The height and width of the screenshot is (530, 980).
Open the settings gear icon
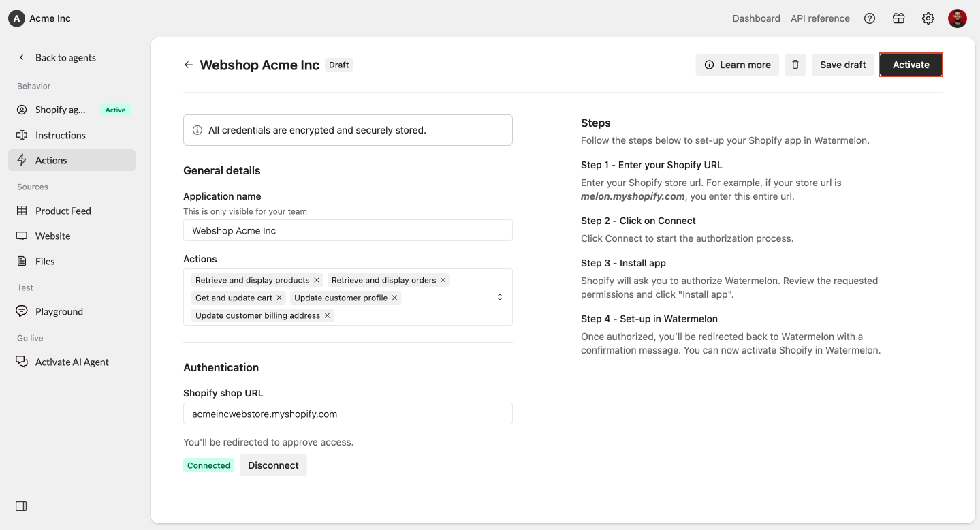928,18
